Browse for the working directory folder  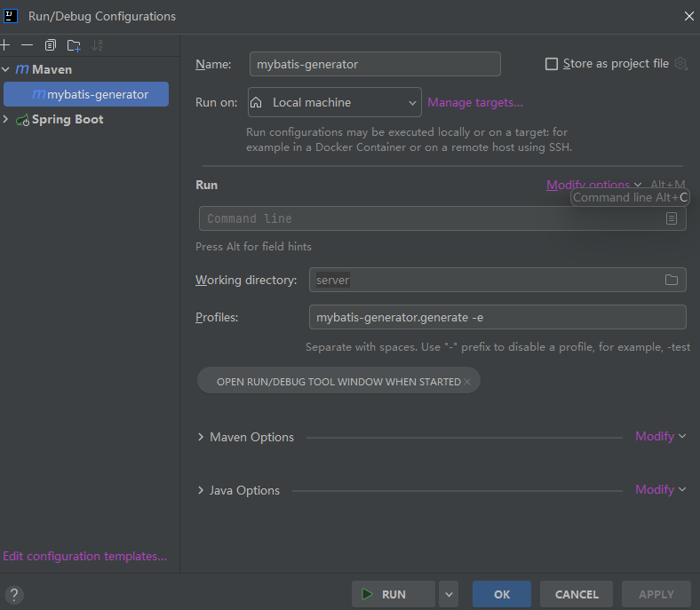[672, 280]
